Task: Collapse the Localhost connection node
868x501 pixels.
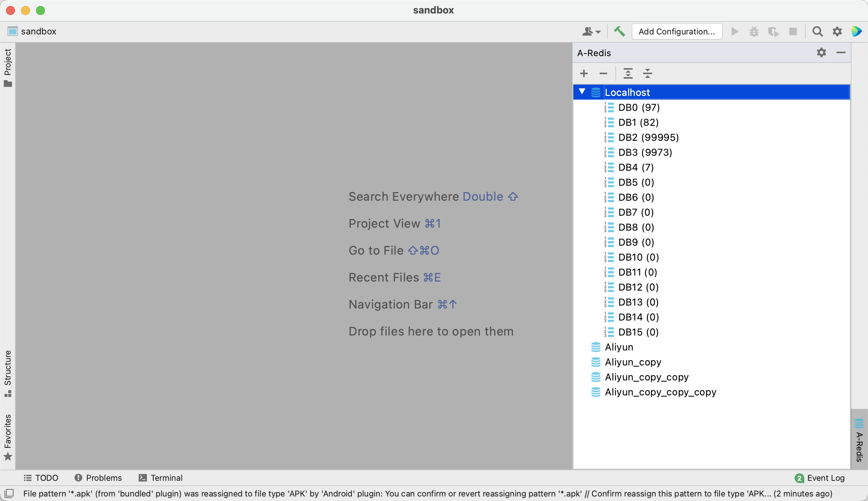Action: [582, 92]
